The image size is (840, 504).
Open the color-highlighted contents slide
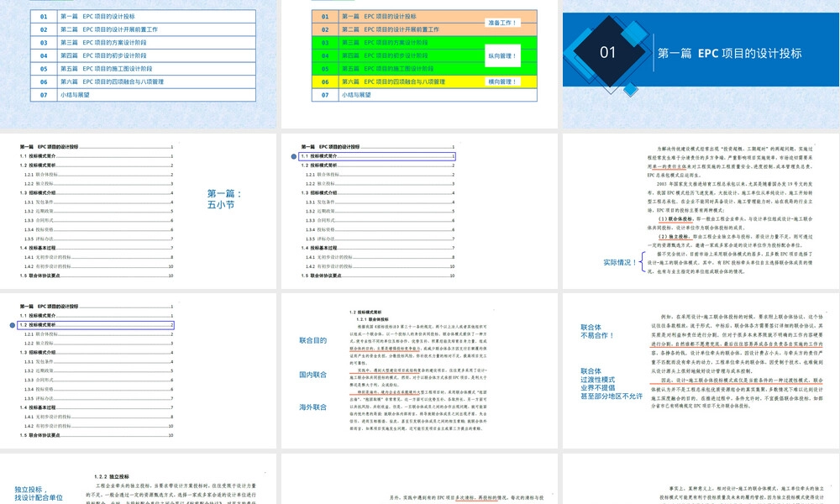pos(419,64)
